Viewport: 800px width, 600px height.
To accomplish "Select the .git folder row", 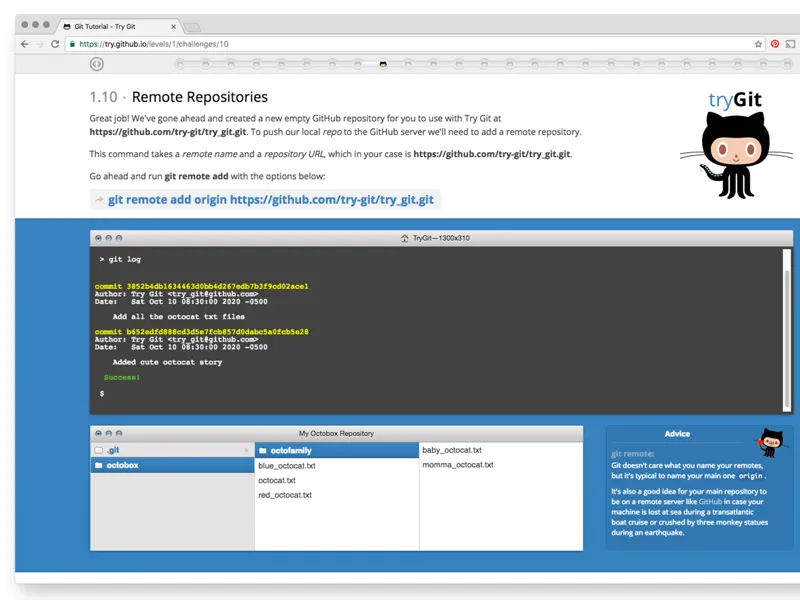I will click(172, 450).
